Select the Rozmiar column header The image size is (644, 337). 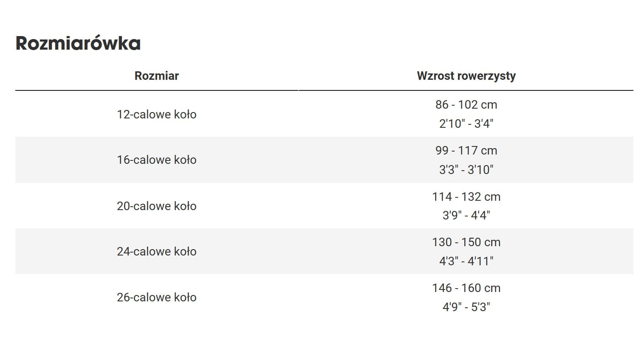point(156,76)
